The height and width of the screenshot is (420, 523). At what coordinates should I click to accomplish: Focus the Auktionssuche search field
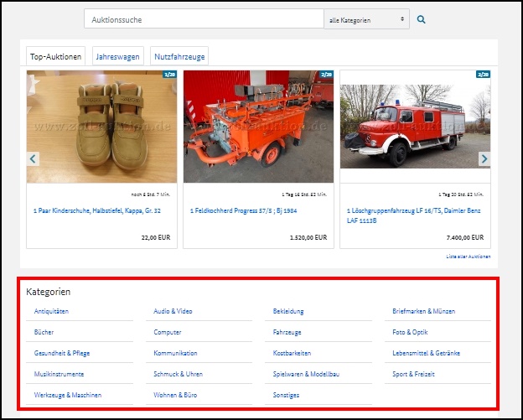click(x=204, y=19)
